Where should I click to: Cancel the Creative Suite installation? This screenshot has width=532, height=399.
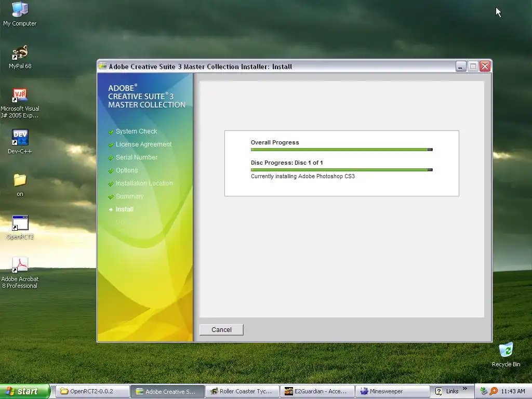221,329
